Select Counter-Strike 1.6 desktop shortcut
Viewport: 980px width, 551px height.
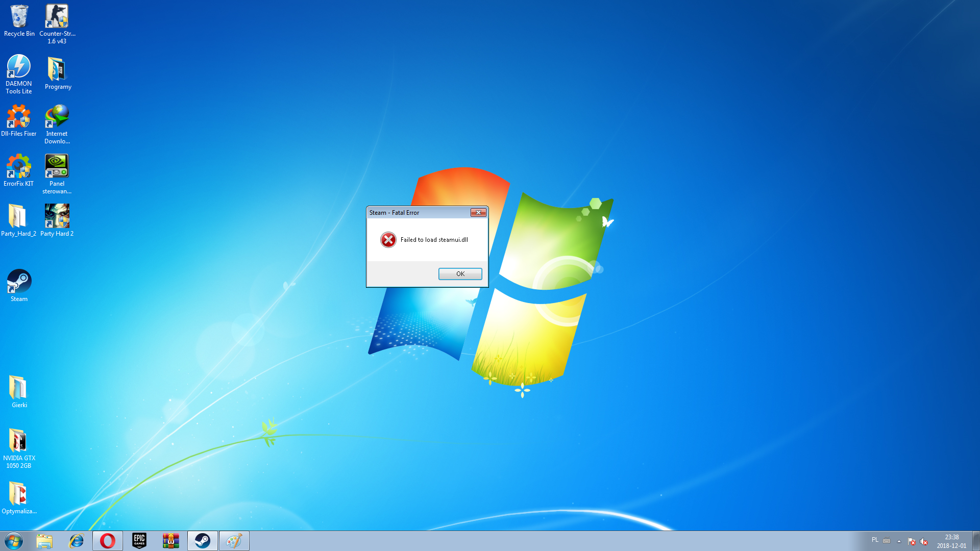(x=57, y=18)
